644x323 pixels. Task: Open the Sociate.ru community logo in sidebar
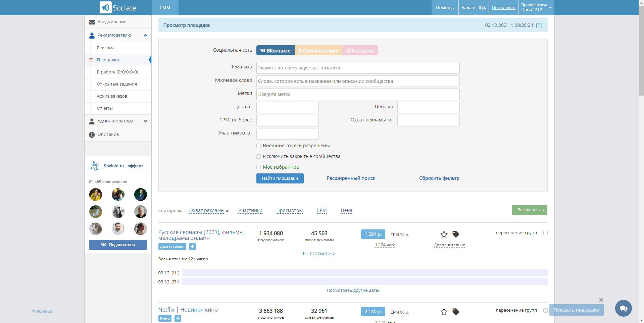click(x=95, y=166)
